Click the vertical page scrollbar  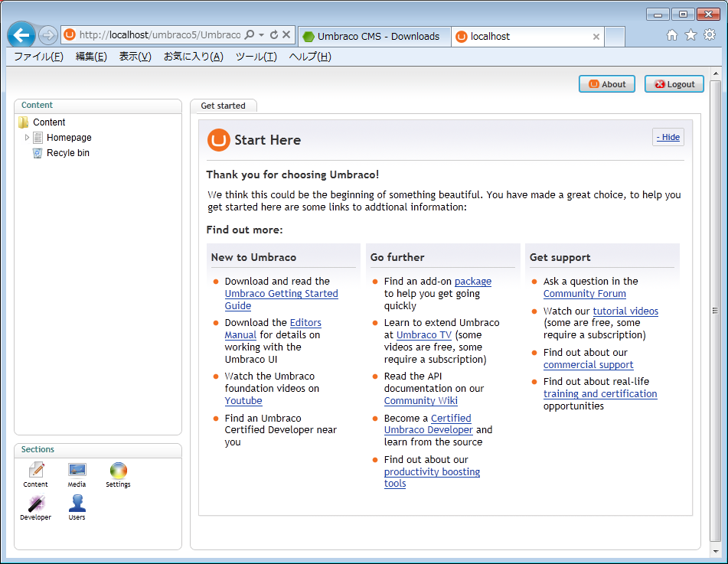coord(715,310)
